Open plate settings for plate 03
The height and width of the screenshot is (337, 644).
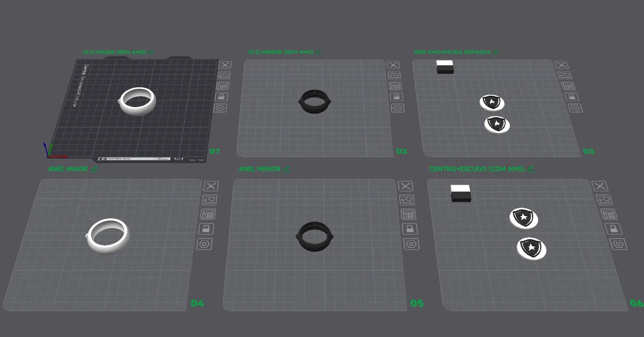coord(574,109)
